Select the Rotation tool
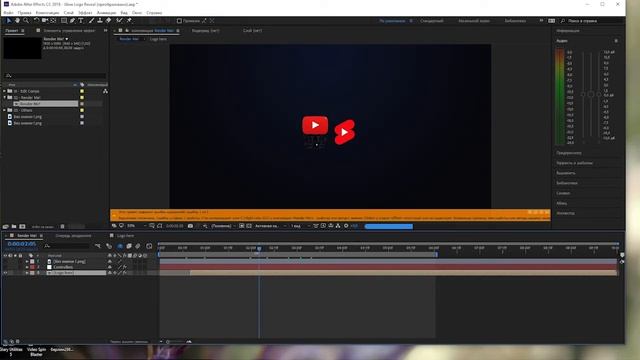 click(x=36, y=20)
